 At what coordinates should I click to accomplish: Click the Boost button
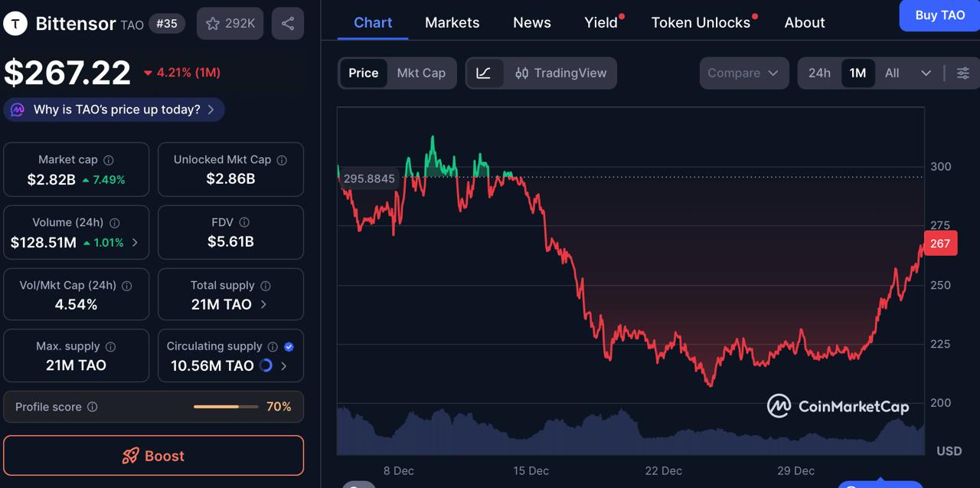click(x=153, y=455)
